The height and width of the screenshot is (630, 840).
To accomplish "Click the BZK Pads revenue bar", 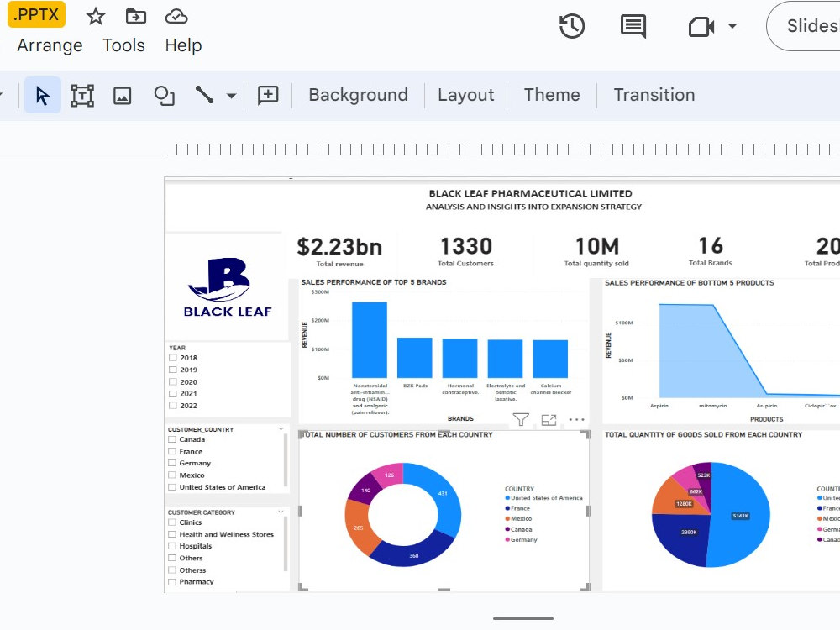I will point(414,358).
